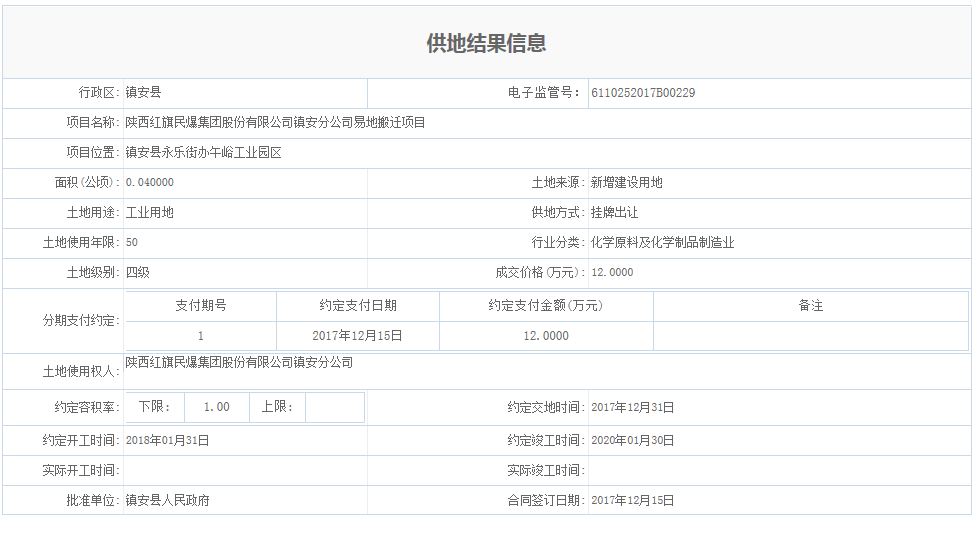
Task: Click the approving authority 镇安县人民政府
Action: tap(168, 501)
